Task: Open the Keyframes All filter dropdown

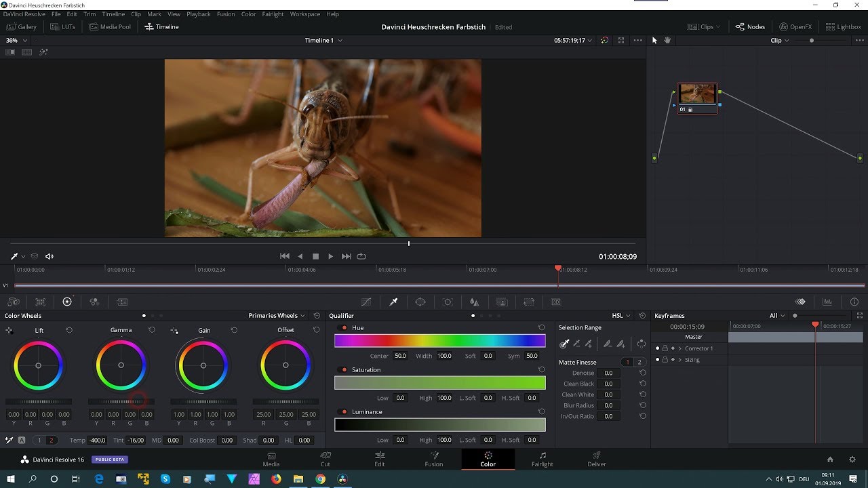Action: 777,316
